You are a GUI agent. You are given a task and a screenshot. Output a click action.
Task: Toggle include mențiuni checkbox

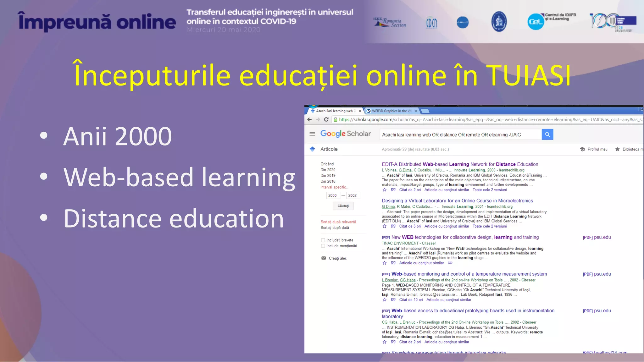pyautogui.click(x=323, y=246)
